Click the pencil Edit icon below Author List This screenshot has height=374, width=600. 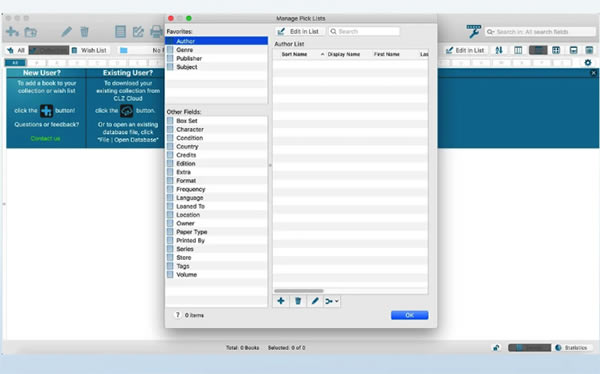[x=315, y=301]
